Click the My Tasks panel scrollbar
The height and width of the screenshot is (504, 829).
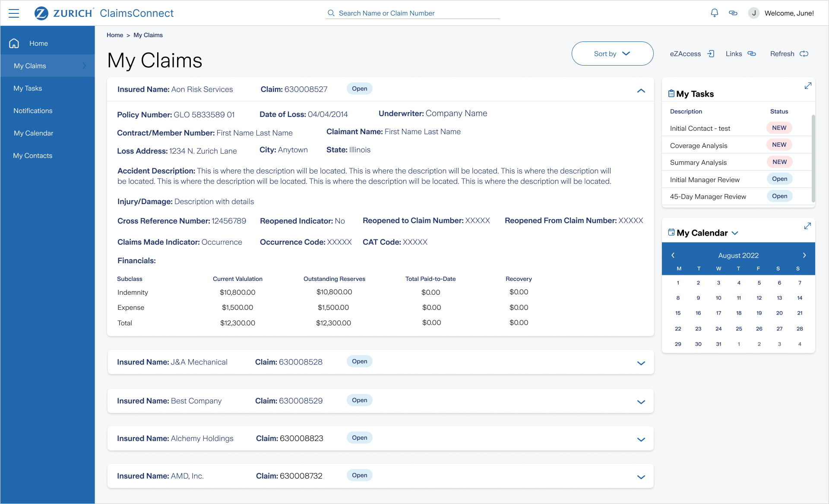[x=813, y=158]
